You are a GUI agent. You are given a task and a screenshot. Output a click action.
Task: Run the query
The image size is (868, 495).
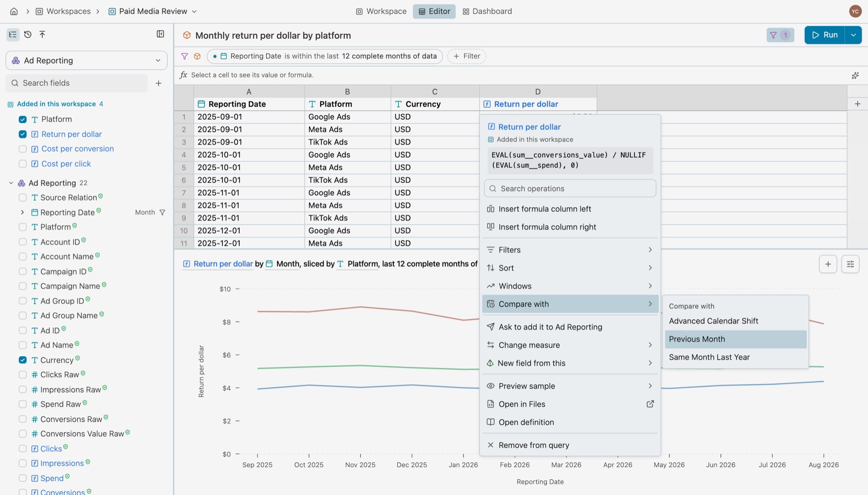(x=825, y=35)
